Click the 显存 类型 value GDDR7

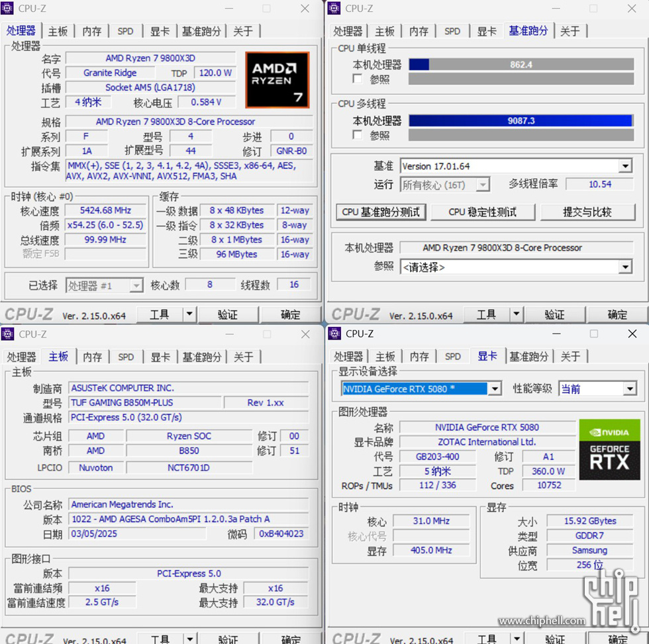(x=590, y=535)
